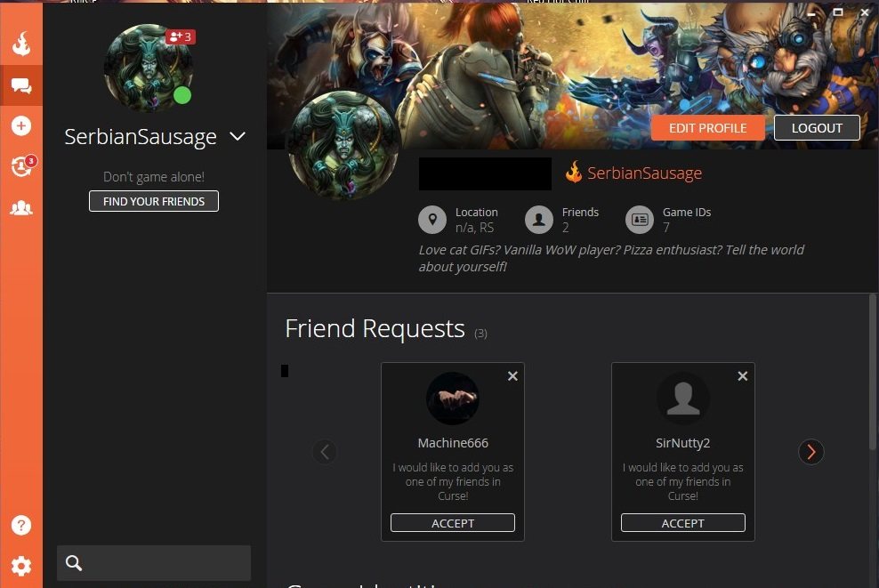Click the SerbianSausage name in left panel

141,137
